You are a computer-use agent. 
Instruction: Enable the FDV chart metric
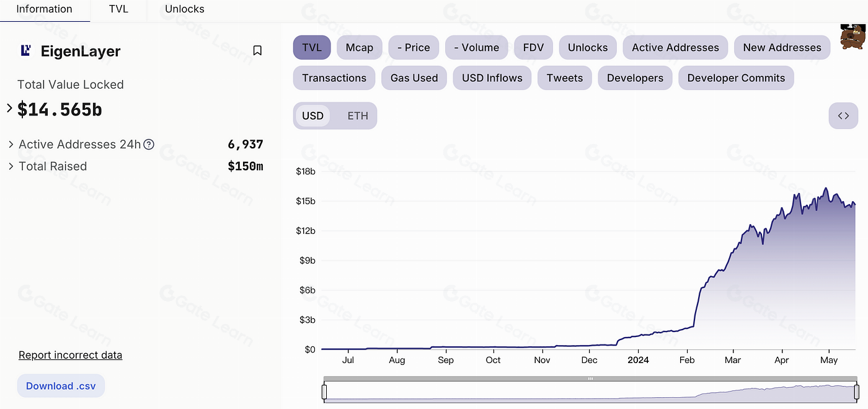pos(533,48)
